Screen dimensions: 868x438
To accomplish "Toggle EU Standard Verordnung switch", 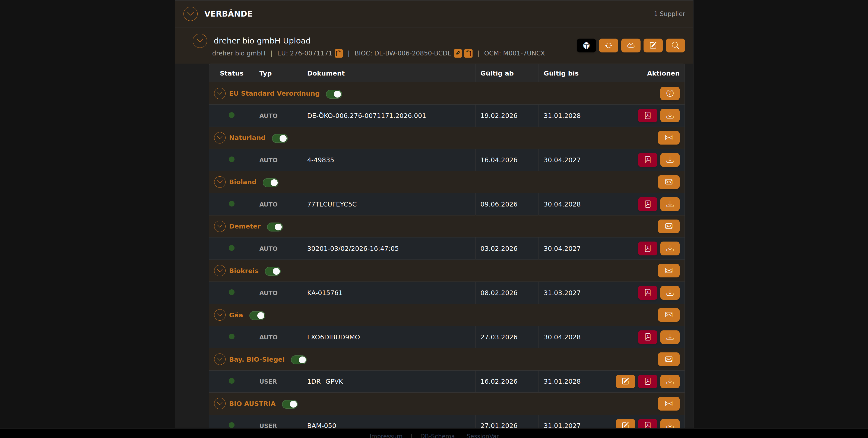I will point(334,94).
